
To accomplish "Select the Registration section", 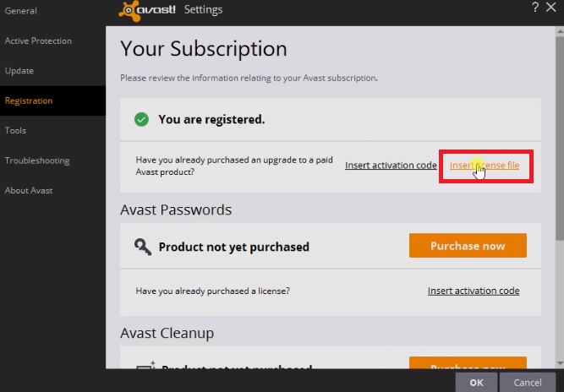I will pyautogui.click(x=29, y=101).
